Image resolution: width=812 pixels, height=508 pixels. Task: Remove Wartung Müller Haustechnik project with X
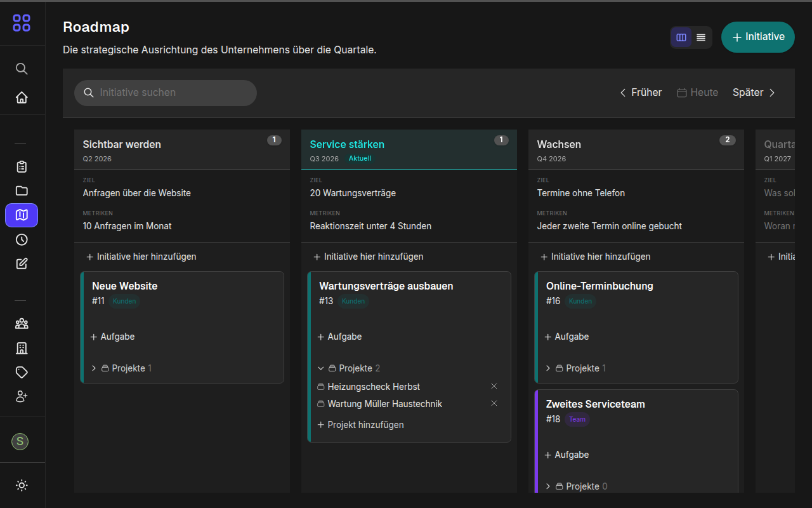click(x=494, y=403)
